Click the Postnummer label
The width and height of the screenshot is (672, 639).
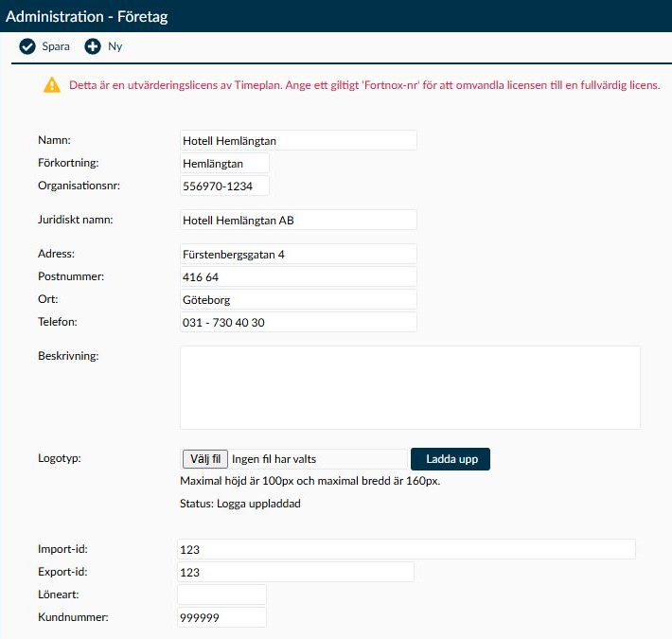[71, 276]
